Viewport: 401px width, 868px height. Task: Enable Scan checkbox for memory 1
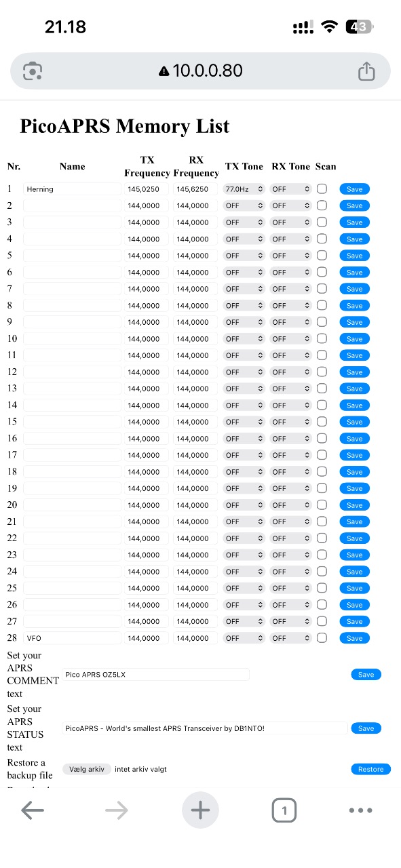tap(322, 189)
